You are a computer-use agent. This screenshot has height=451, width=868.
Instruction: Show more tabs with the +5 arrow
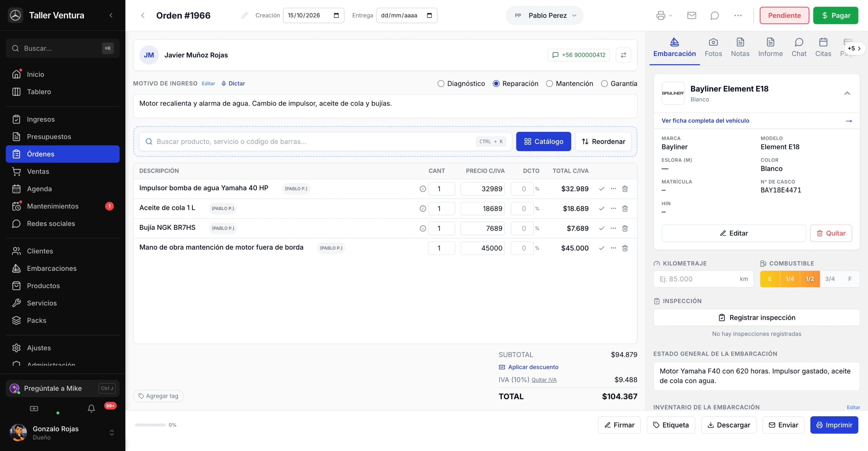click(x=855, y=49)
